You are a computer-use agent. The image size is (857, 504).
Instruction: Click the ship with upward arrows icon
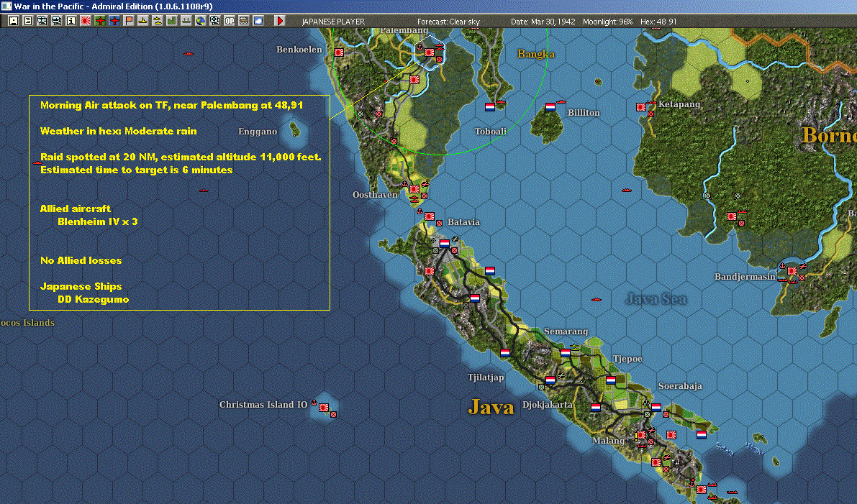click(186, 21)
